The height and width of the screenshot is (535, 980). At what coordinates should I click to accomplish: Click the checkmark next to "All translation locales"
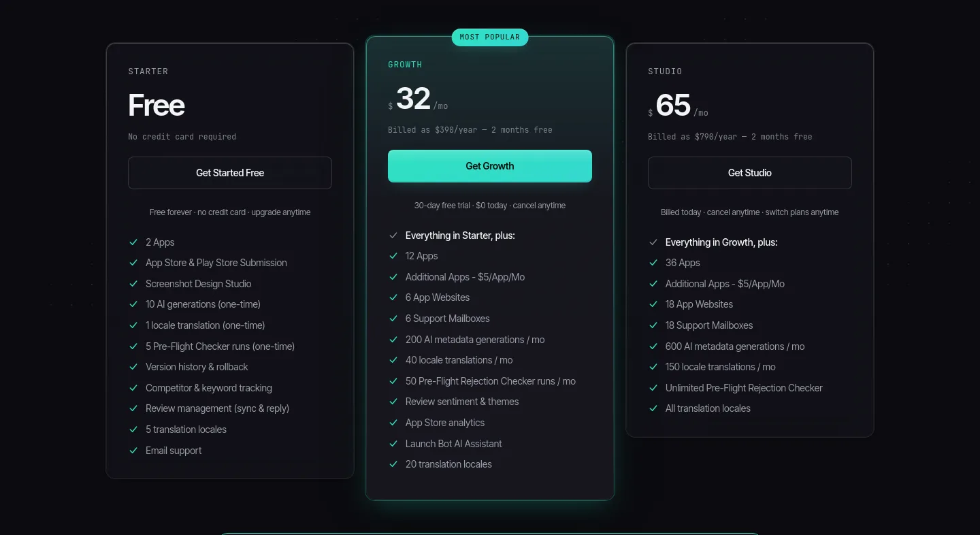click(653, 408)
